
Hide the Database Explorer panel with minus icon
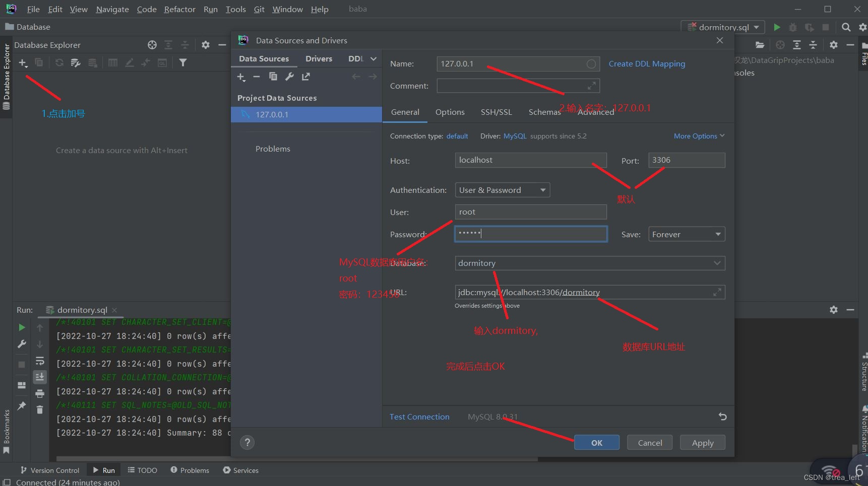(x=222, y=45)
